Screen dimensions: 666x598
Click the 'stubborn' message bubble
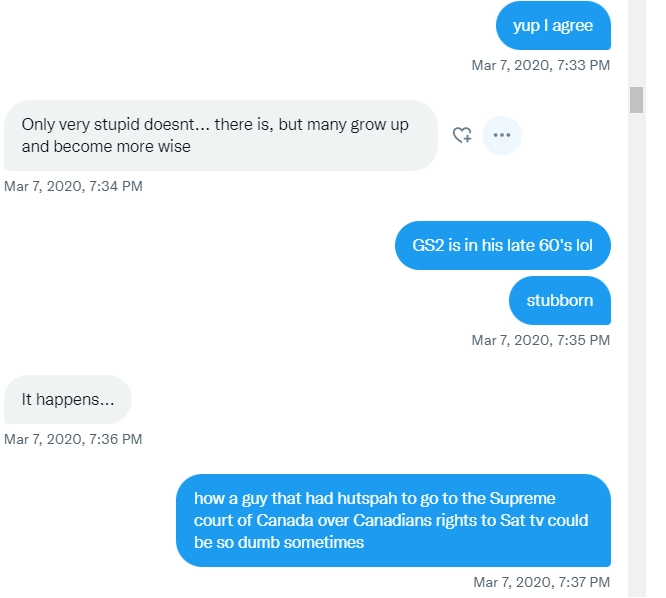point(560,300)
